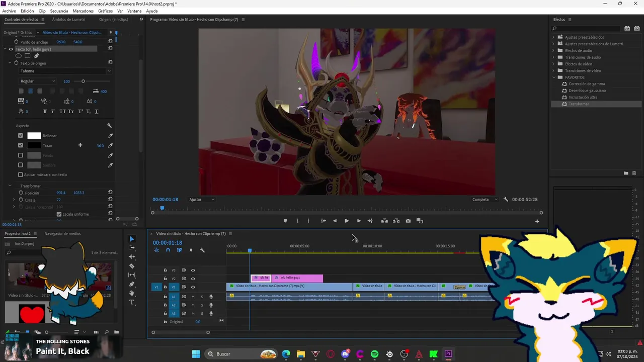Viewport: 644px width, 362px height.
Task: Expand the Efectos de audio folder
Action: coord(553,51)
